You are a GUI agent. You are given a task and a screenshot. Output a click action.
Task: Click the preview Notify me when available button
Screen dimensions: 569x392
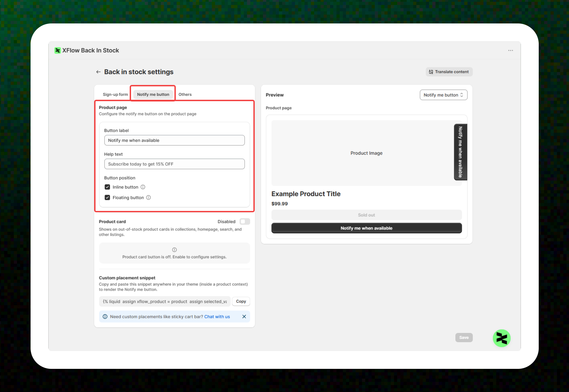[x=366, y=228]
